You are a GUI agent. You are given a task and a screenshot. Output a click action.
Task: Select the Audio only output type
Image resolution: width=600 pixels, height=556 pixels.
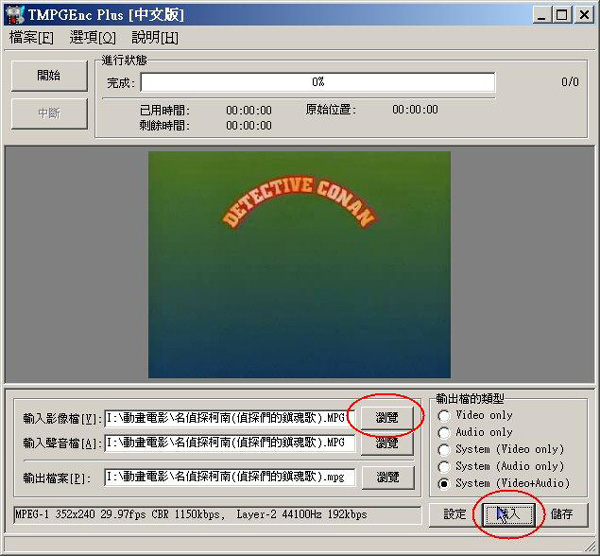[475, 432]
